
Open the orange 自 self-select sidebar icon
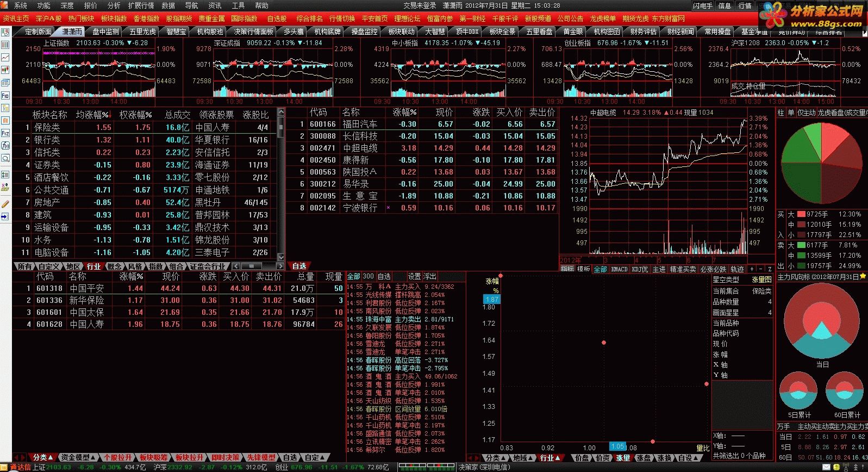coord(5,120)
